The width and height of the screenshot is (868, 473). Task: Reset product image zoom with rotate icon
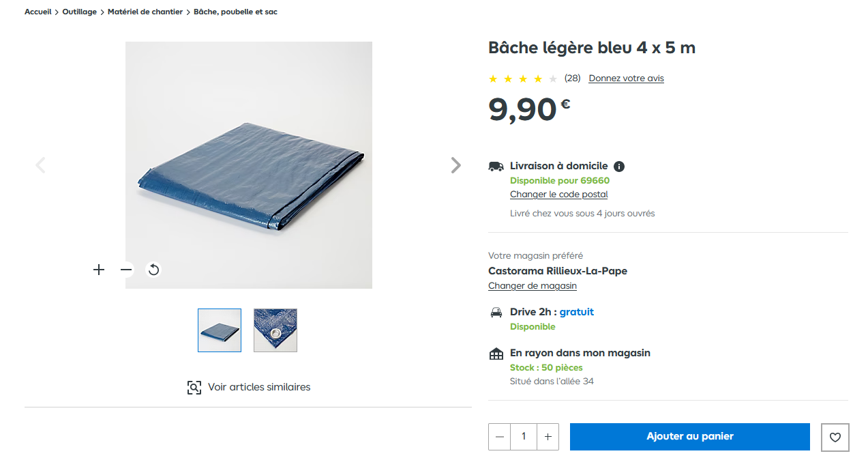[x=153, y=270]
